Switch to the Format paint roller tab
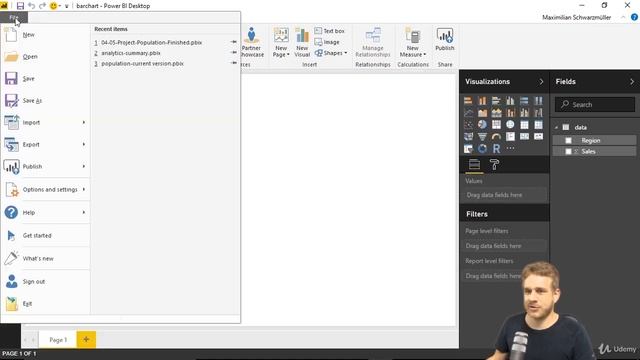Viewport: 640px width, 360px height. point(494,164)
